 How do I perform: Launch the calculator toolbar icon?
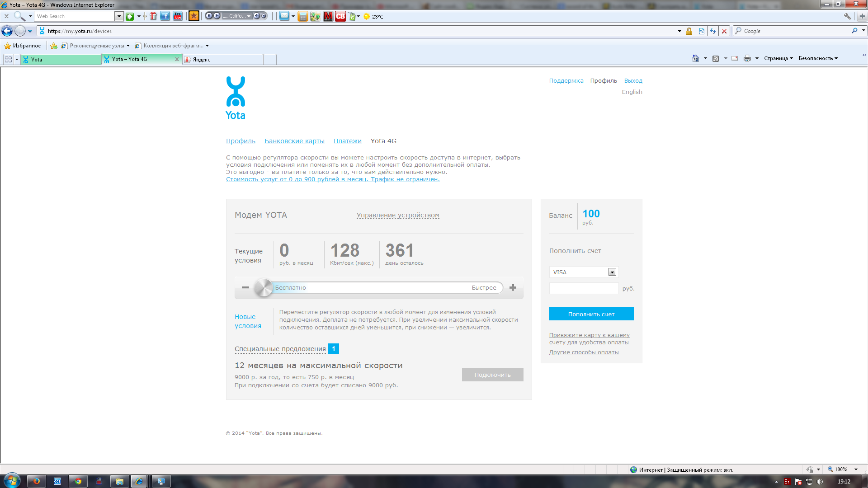coord(303,16)
